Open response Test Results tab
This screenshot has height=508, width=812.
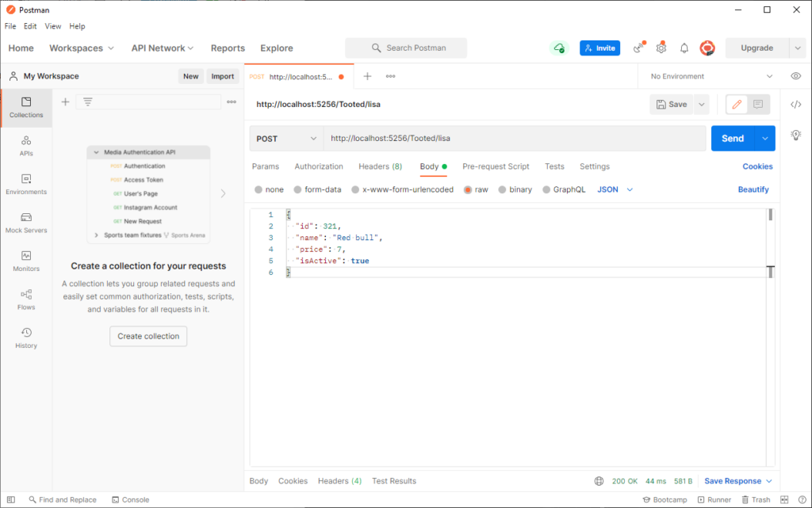tap(394, 481)
